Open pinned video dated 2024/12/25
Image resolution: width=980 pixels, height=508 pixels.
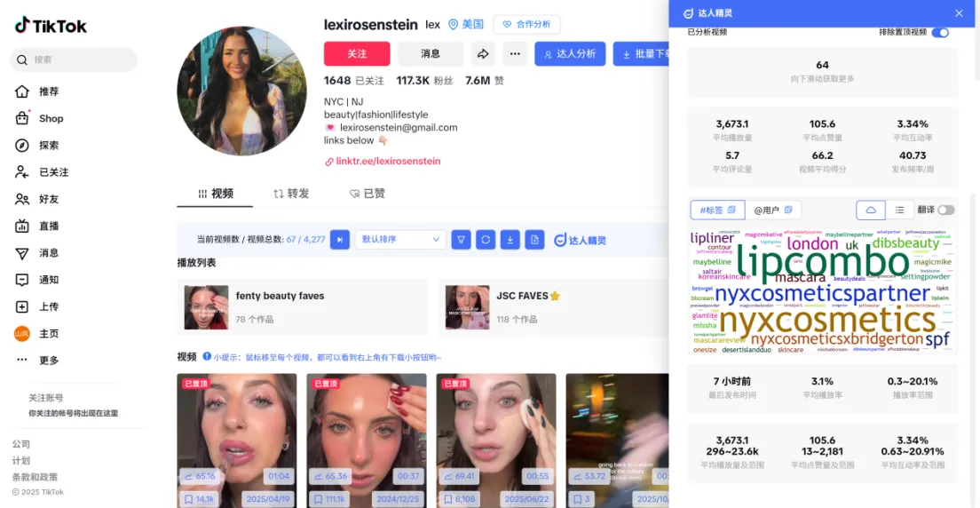[367, 441]
